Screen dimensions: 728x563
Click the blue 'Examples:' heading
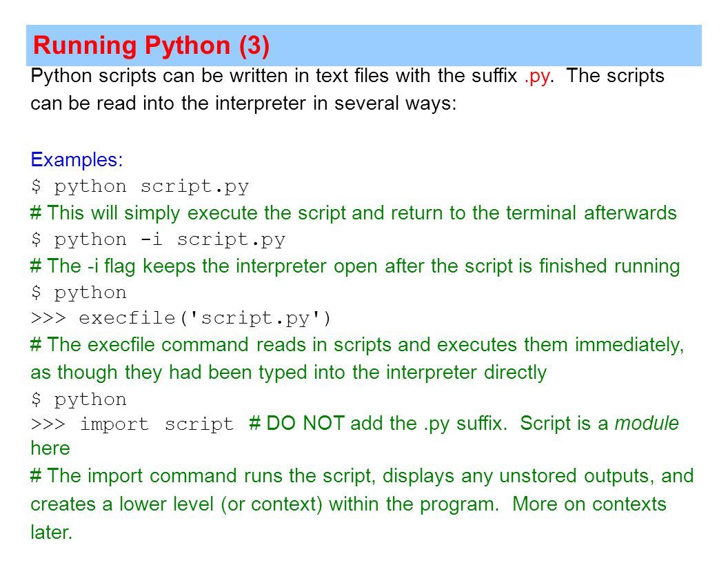coord(77,160)
